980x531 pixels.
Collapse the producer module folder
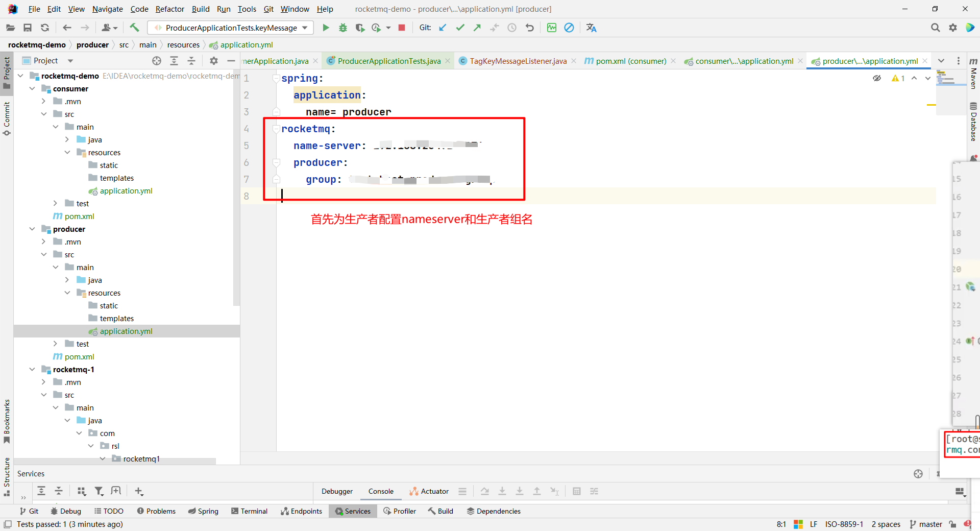tap(32, 229)
